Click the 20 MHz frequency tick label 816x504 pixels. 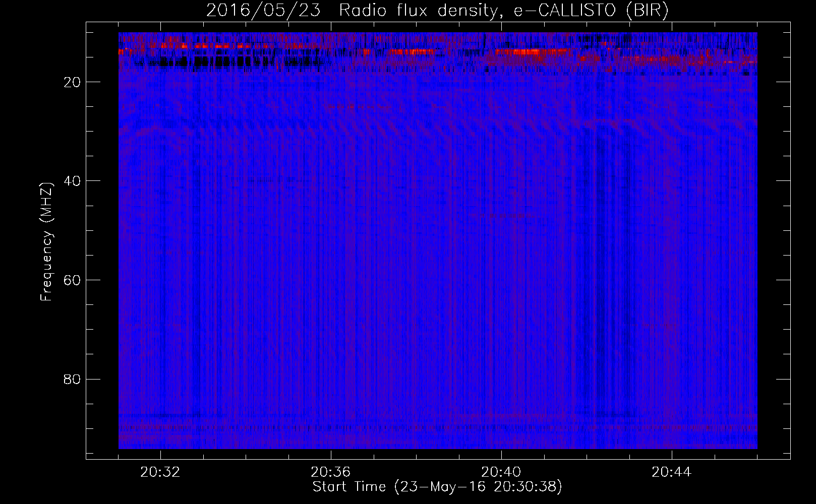point(73,82)
